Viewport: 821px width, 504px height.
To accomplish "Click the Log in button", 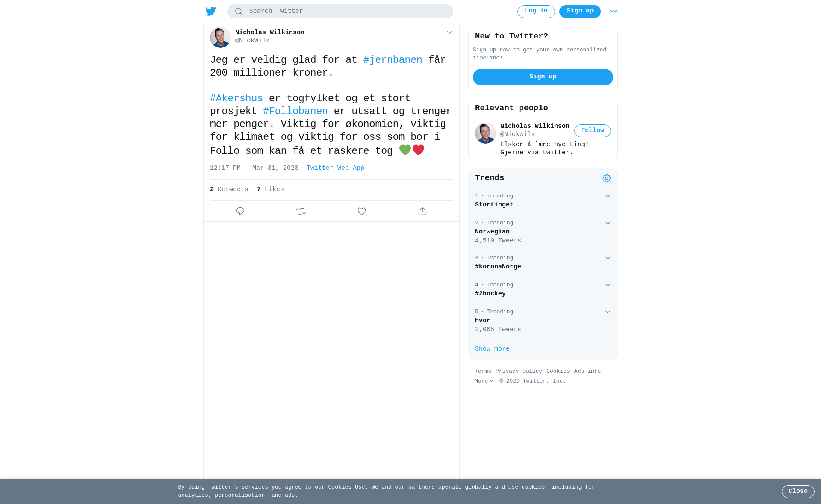I will (536, 12).
